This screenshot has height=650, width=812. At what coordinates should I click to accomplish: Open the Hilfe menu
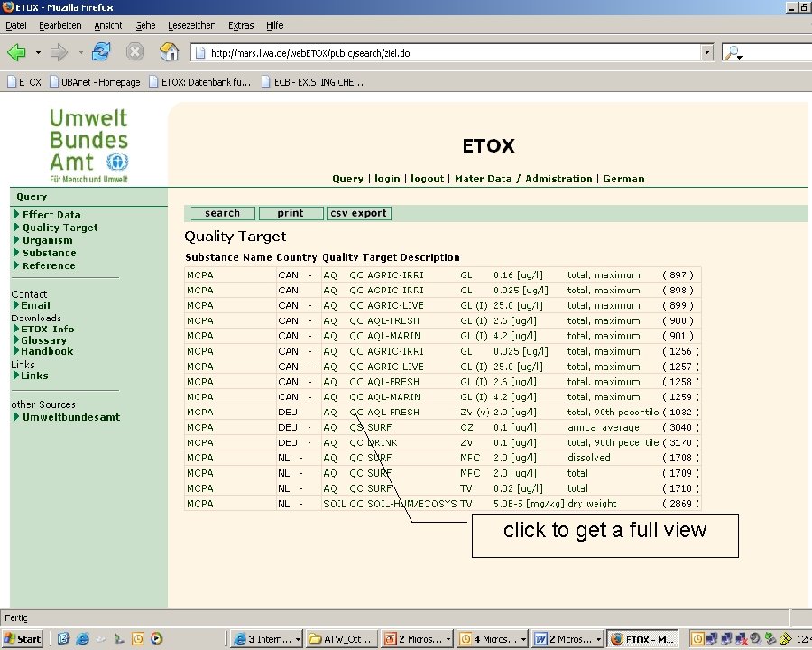coord(274,25)
